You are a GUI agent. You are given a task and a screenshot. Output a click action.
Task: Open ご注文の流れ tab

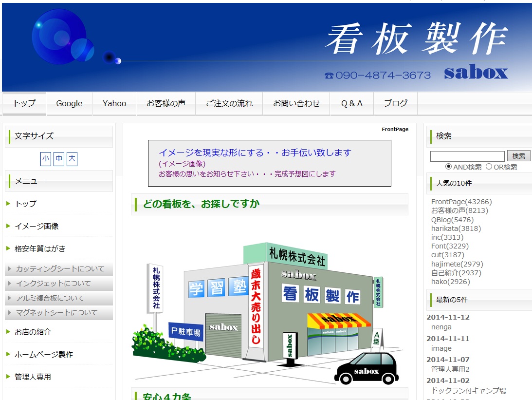pyautogui.click(x=229, y=103)
